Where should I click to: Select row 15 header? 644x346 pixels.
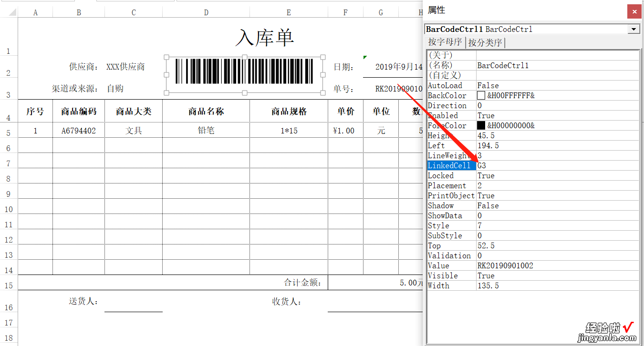click(9, 283)
